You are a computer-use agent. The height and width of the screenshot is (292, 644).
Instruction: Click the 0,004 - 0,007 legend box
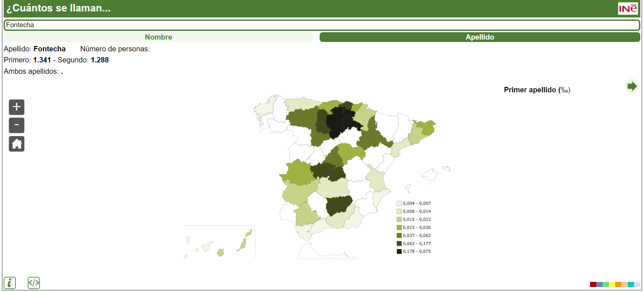[x=399, y=203]
